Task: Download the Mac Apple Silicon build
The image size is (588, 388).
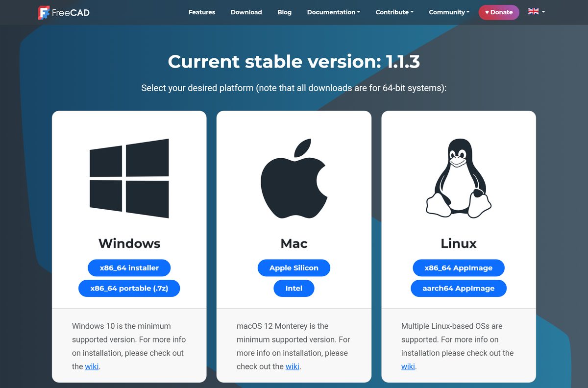Action: [x=294, y=268]
